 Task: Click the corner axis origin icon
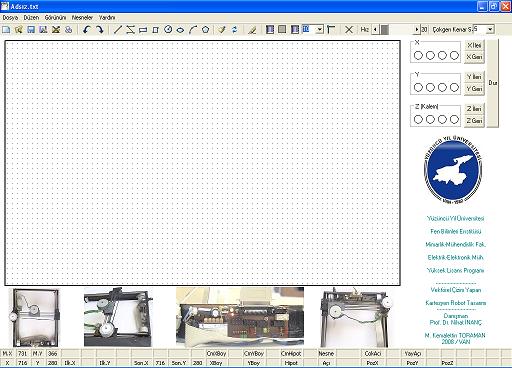click(x=331, y=30)
